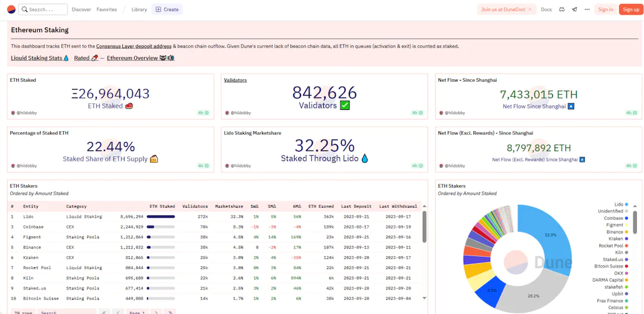Toggle Coinbase series in chart legend
644x314 pixels.
tap(614, 218)
